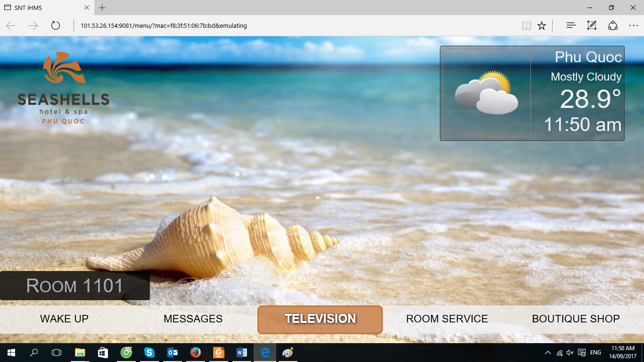Screen dimensions: 644x362
Task: Launch Web Note annotation in Edge
Action: click(591, 25)
